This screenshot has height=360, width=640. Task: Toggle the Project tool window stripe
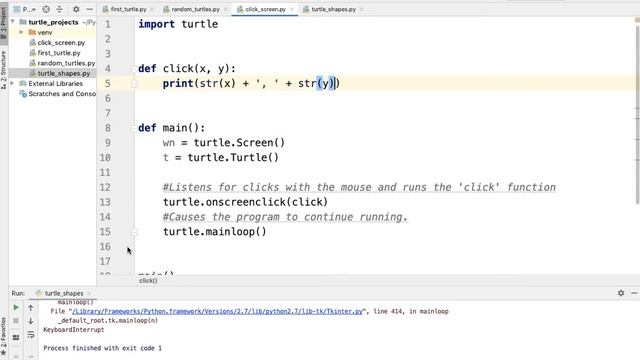click(4, 24)
